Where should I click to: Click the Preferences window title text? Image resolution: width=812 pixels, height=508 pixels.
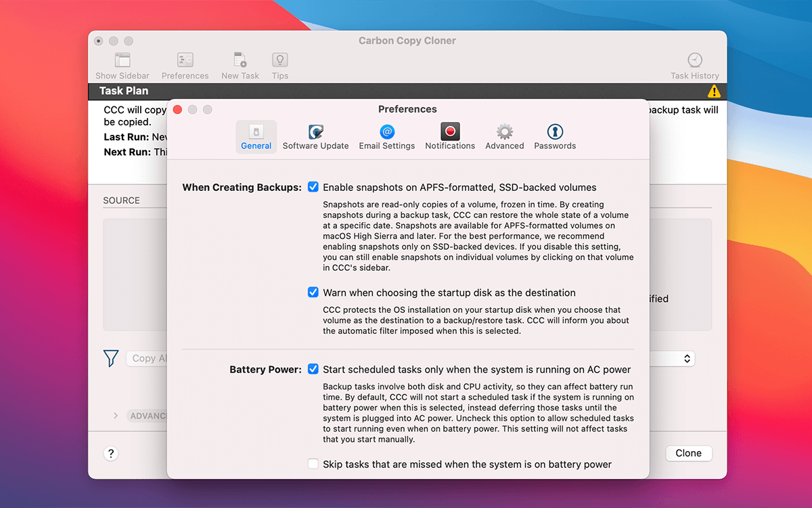(407, 109)
